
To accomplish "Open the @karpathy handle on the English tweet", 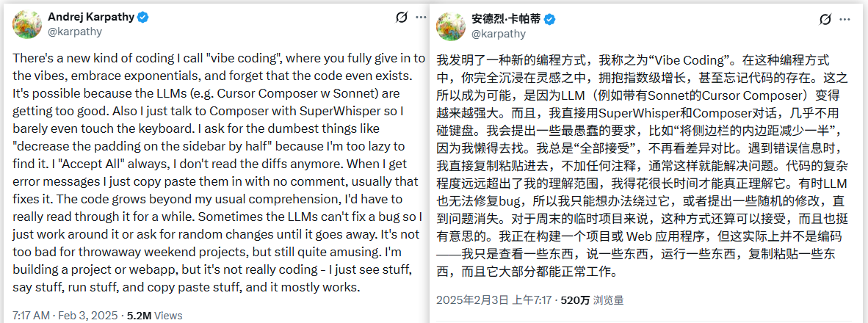I will tap(74, 32).
